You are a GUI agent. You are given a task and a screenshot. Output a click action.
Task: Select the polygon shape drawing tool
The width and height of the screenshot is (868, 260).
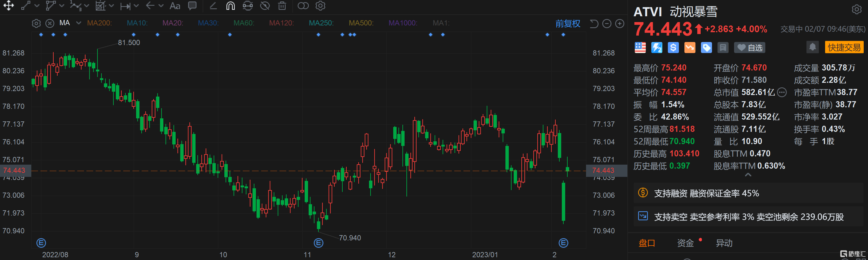click(x=51, y=6)
